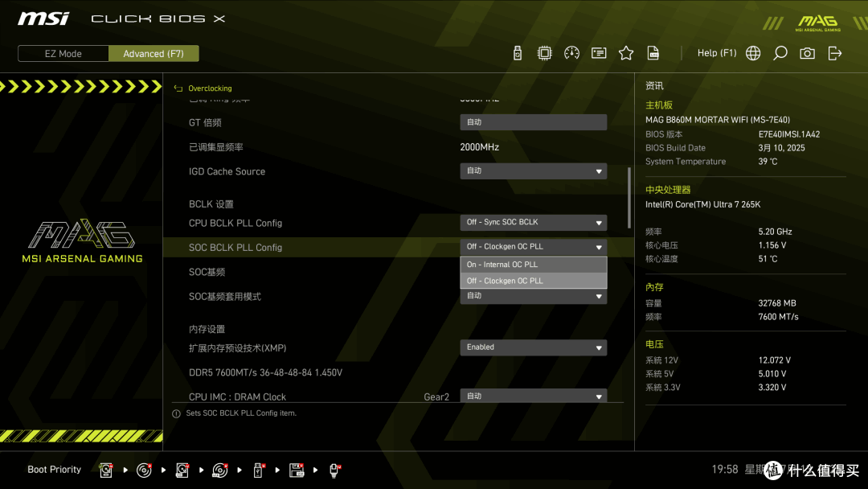
Task: Open the log file document icon
Action: [653, 53]
